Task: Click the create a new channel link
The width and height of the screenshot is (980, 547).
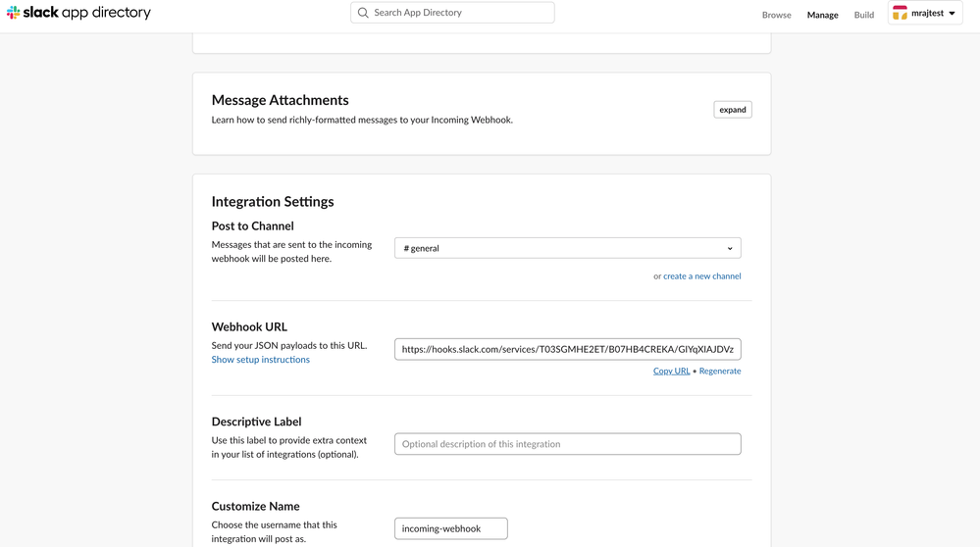Action: point(701,276)
